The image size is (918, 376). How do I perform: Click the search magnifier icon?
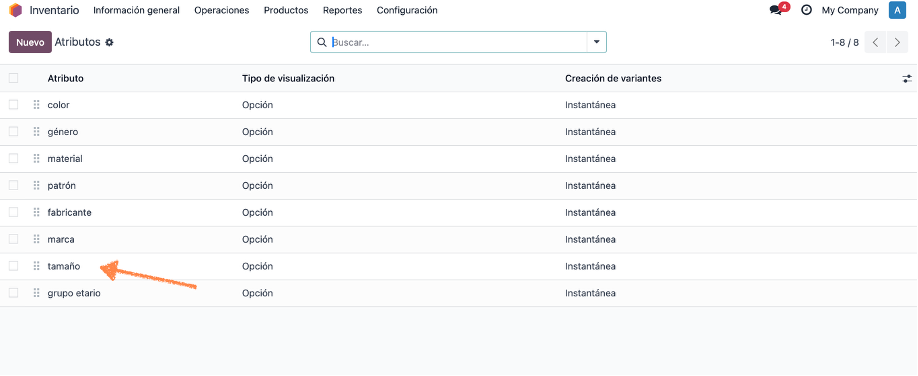tap(321, 42)
